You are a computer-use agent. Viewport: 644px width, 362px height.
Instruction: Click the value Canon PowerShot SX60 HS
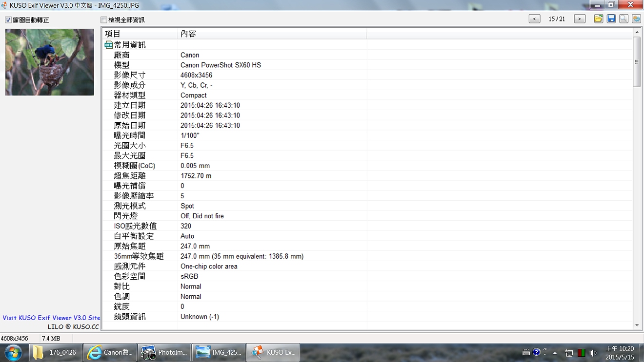tap(221, 65)
